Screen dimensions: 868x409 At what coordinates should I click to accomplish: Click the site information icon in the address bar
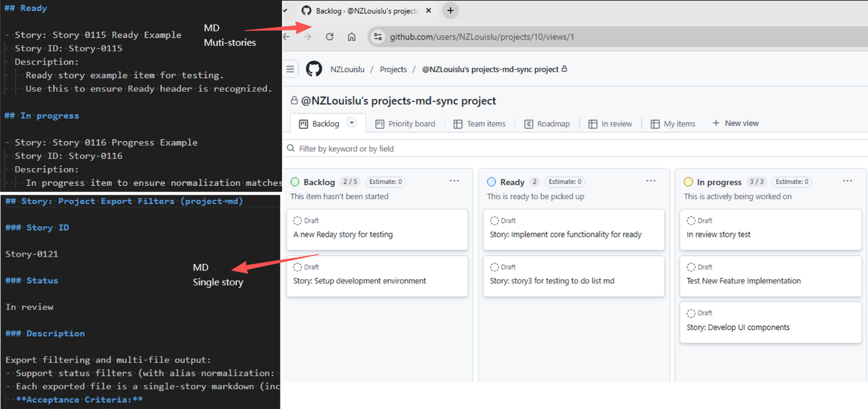tap(377, 36)
